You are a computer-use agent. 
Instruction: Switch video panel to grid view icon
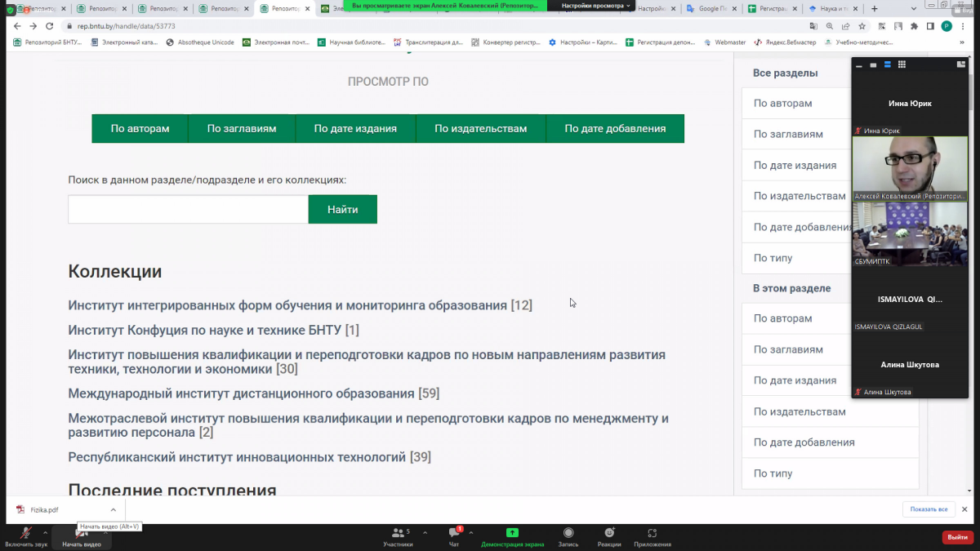click(902, 64)
